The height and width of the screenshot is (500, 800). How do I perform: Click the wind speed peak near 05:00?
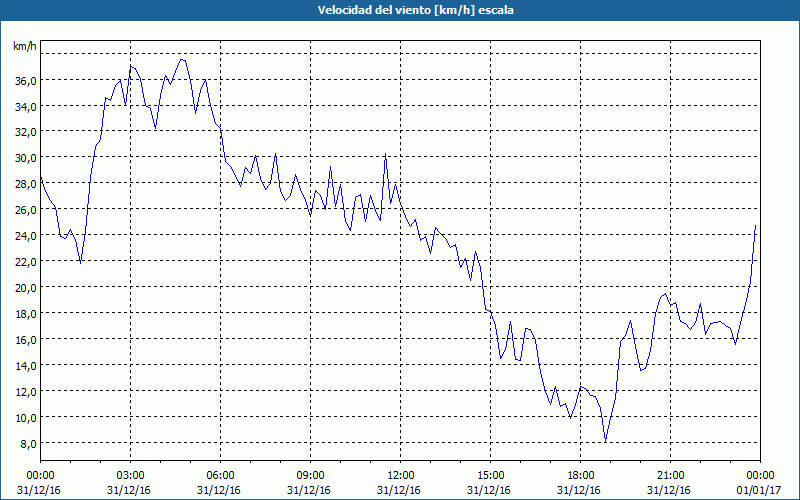point(182,60)
